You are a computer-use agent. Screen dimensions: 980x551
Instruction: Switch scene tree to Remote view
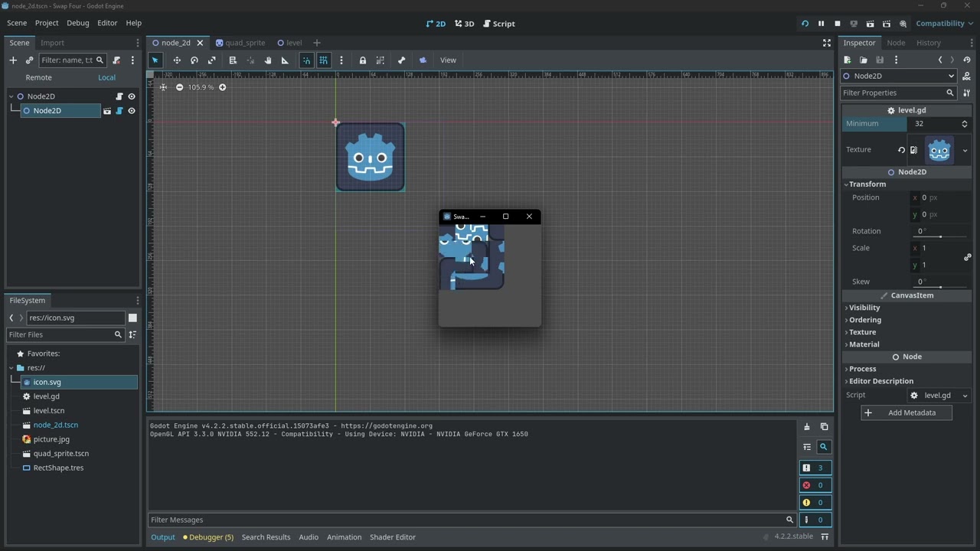click(x=38, y=77)
